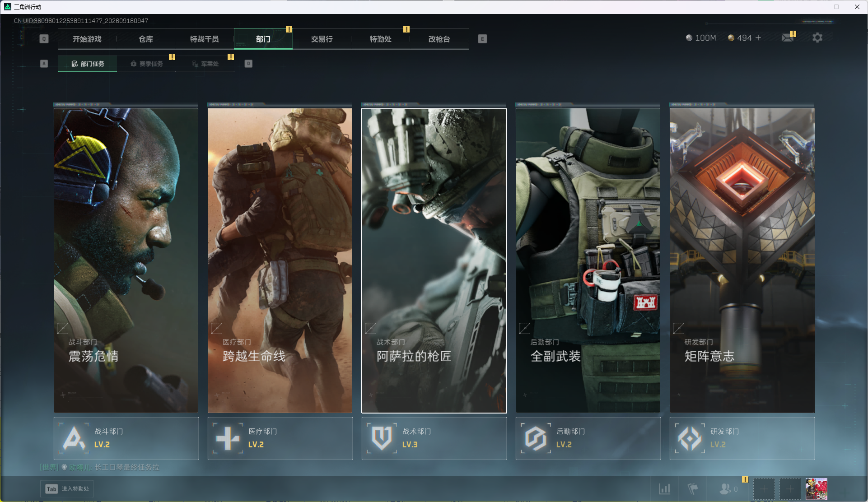Click the medical cross emblem icon

point(228,438)
